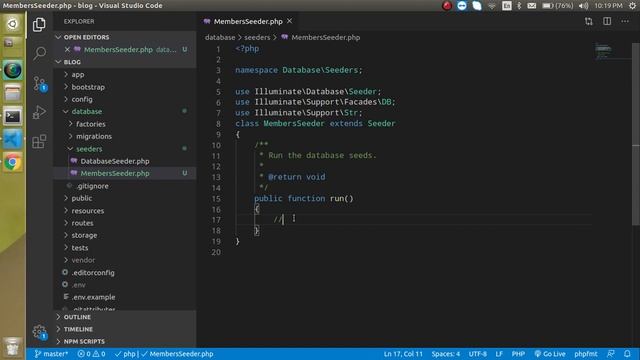Click phpfmt in the status bar
The height and width of the screenshot is (360, 640).
pyautogui.click(x=586, y=354)
